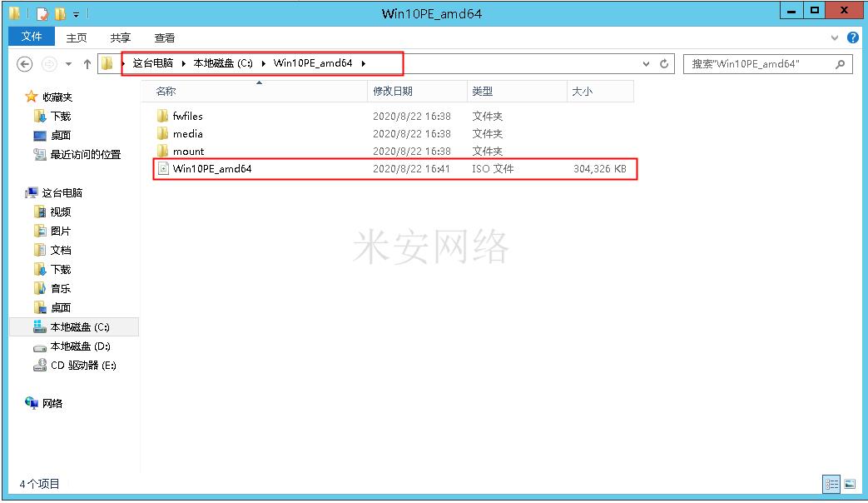Viewport: 868px width, 503px height.
Task: Click the forward navigation arrow
Action: pyautogui.click(x=49, y=64)
